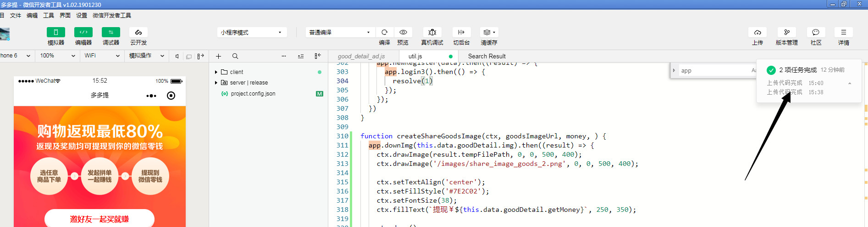
Task: Click the hide file tree panel icon
Action: click(318, 56)
